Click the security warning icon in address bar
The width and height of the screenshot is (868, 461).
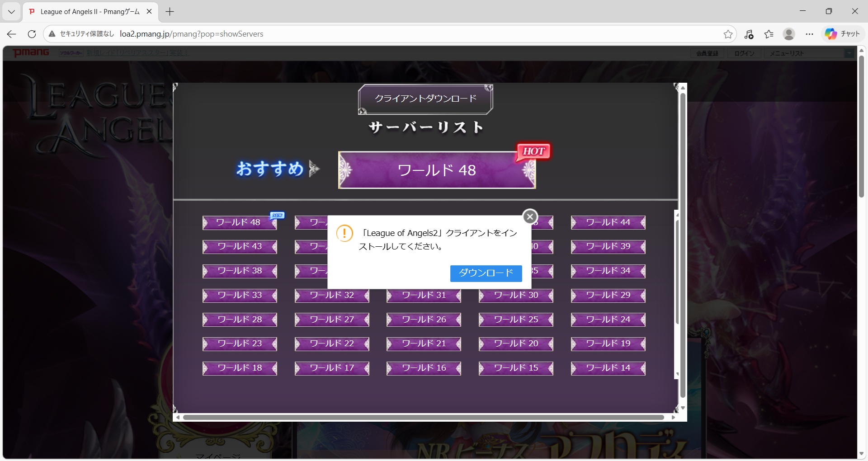[52, 34]
